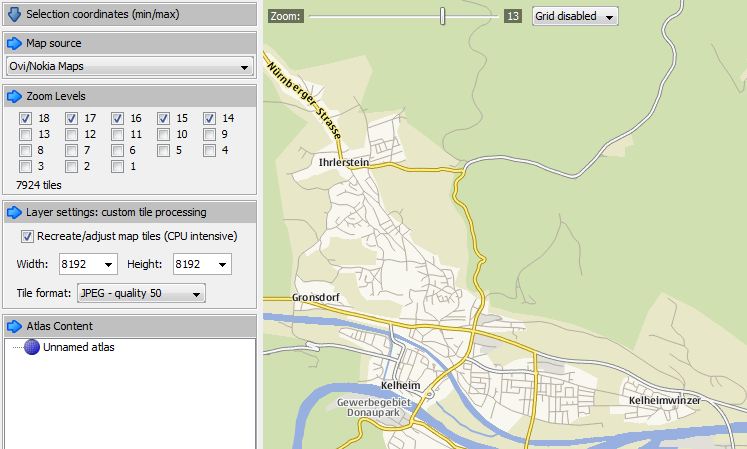
Task: Enable zoom level 12 checkbox
Action: [x=71, y=134]
